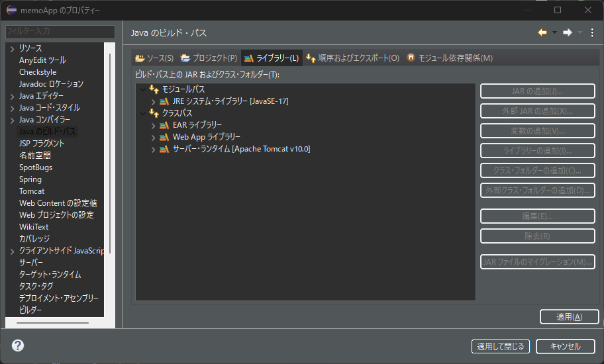Image resolution: width=604 pixels, height=364 pixels.
Task: Expand the Java エディター category
Action: [x=12, y=97]
